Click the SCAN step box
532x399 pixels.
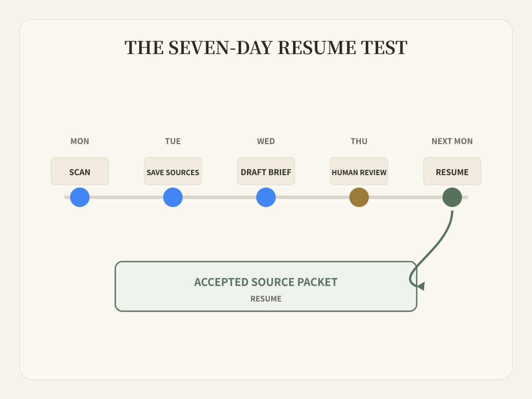[80, 171]
